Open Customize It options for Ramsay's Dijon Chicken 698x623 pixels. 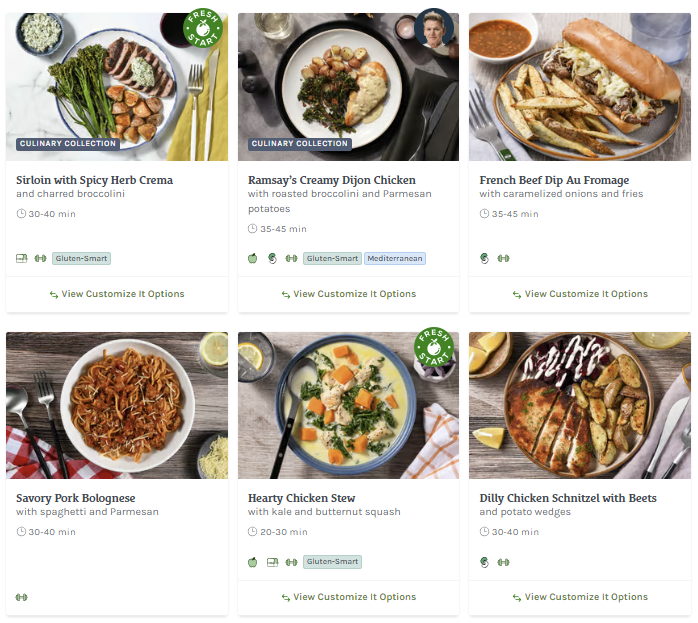pyautogui.click(x=348, y=294)
